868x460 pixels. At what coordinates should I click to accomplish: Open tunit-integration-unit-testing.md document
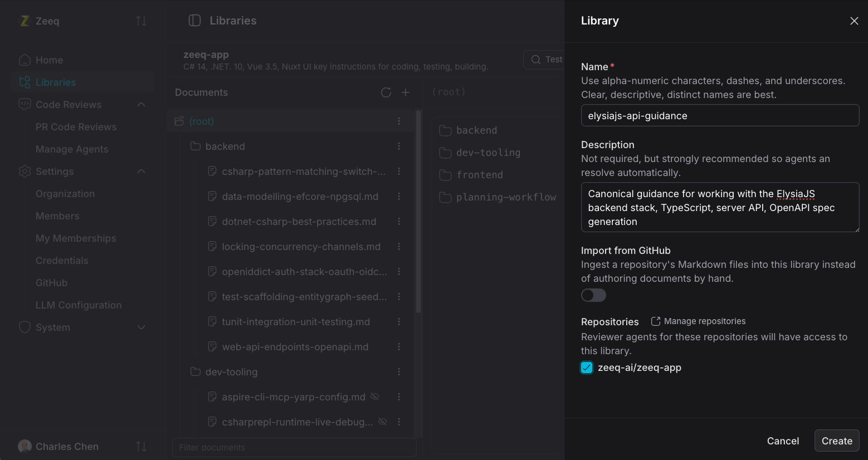click(296, 322)
